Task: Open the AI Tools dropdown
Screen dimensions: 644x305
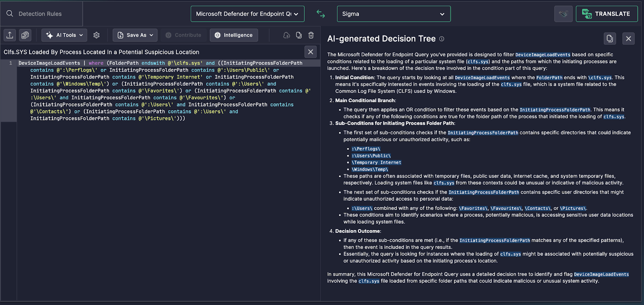Action: 65,35
